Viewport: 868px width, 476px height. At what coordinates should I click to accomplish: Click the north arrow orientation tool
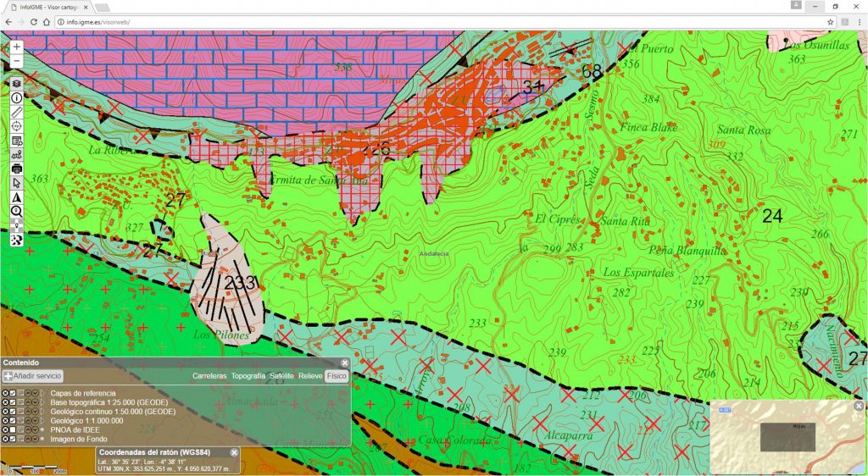click(x=17, y=197)
